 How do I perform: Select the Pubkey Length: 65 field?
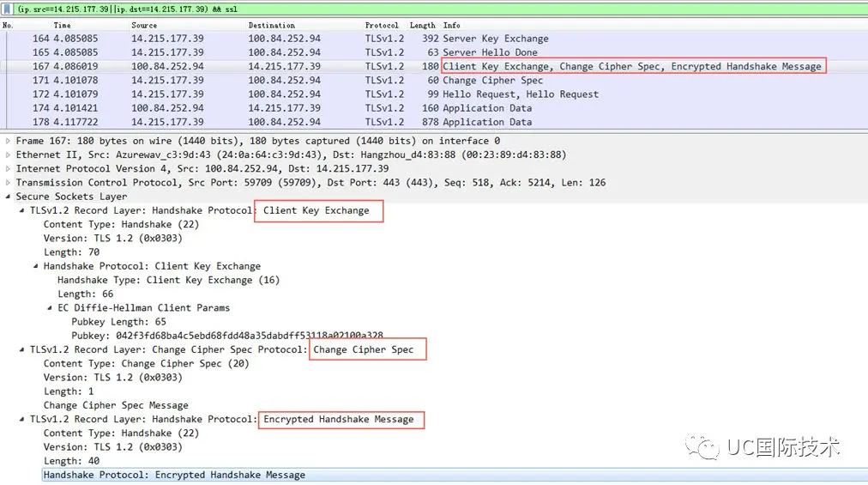[118, 322]
